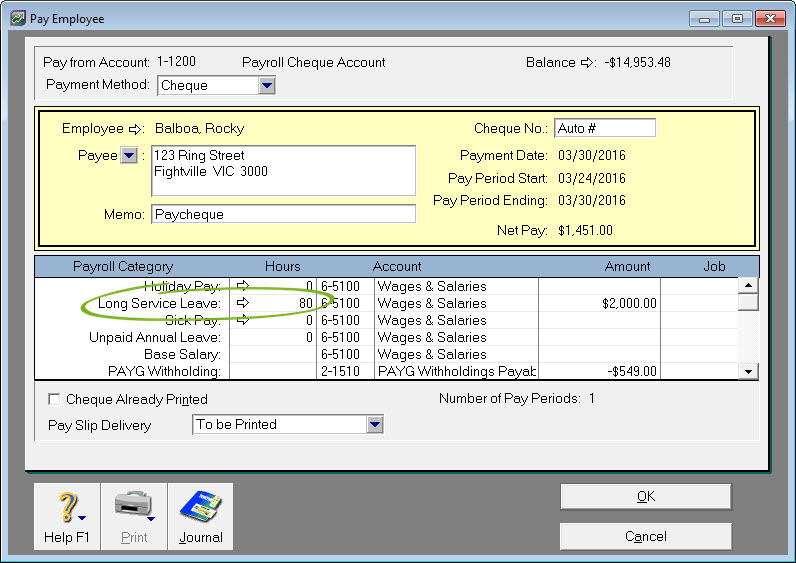796x563 pixels.
Task: Open the Journal icon button
Action: tap(200, 508)
